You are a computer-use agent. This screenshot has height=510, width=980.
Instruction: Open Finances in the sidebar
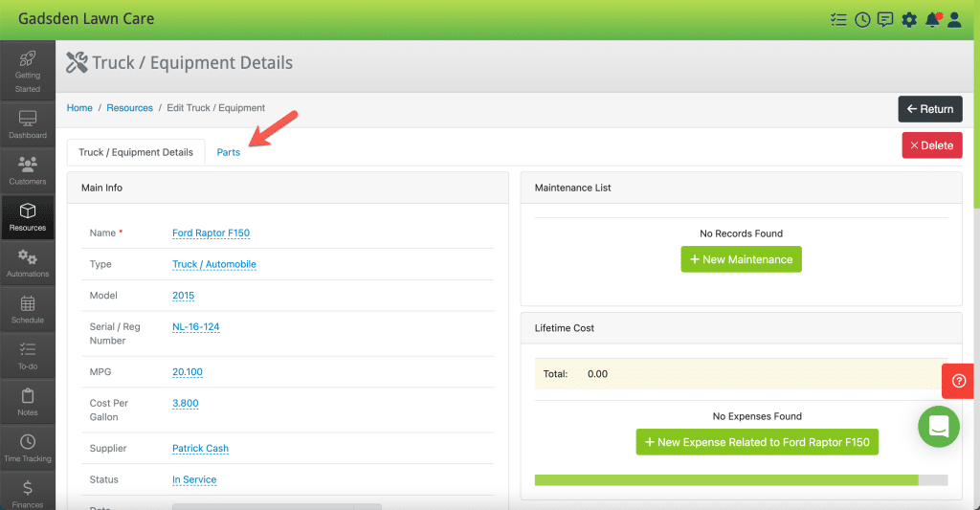coord(28,493)
